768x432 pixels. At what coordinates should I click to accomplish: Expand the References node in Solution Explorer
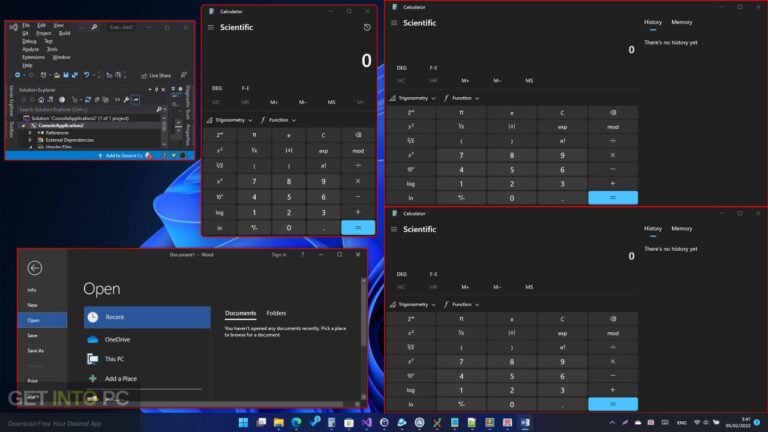point(30,133)
